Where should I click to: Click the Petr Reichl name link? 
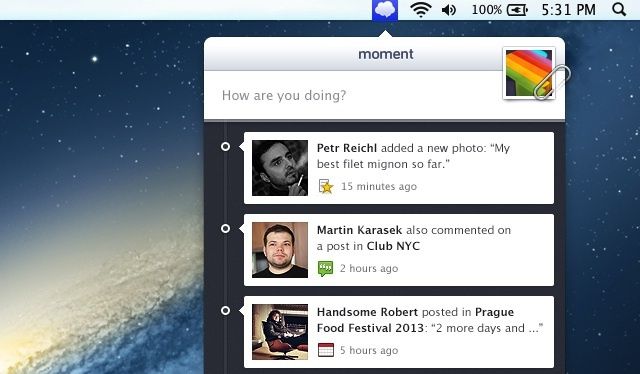pos(347,148)
